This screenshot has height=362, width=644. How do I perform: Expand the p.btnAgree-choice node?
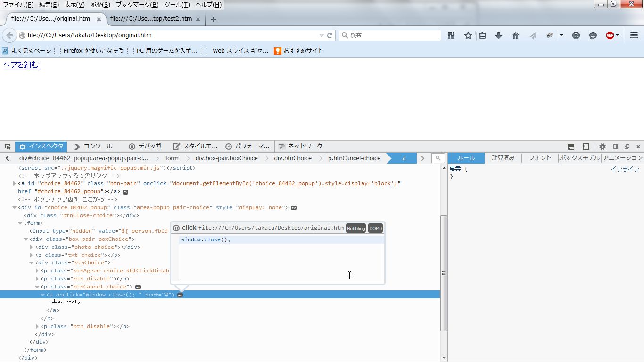[x=37, y=271]
